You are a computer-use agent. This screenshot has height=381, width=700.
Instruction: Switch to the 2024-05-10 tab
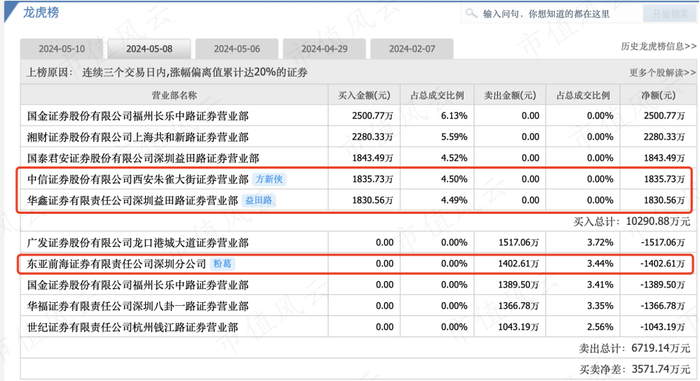click(62, 49)
